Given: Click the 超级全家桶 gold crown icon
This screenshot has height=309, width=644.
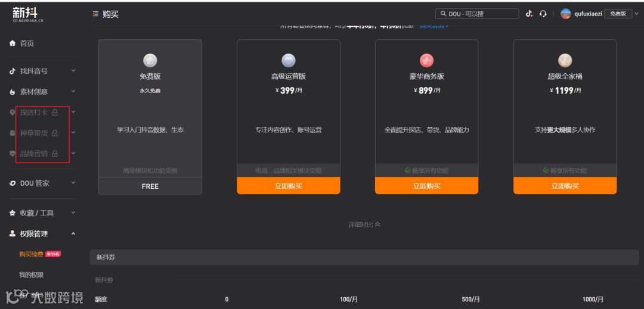Looking at the screenshot, I should click(565, 61).
